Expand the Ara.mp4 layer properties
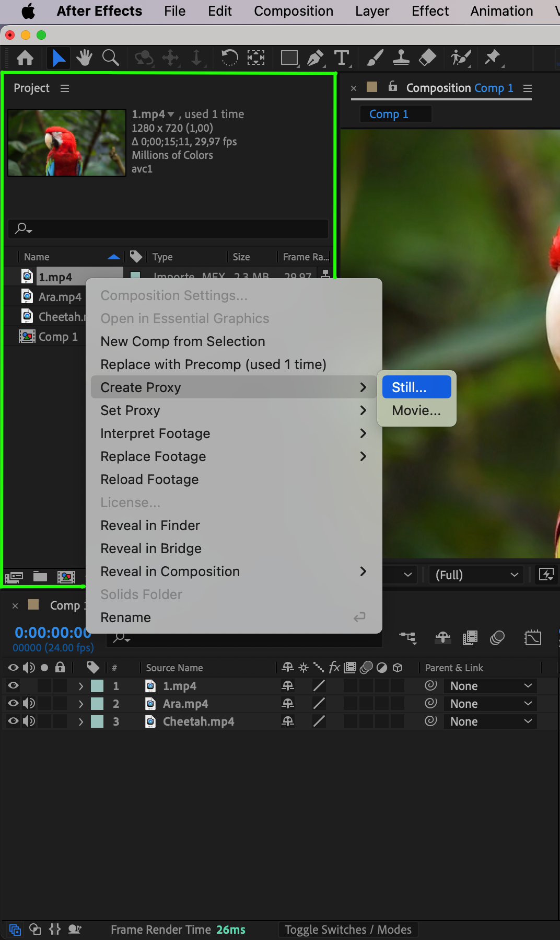This screenshot has height=940, width=560. tap(81, 704)
